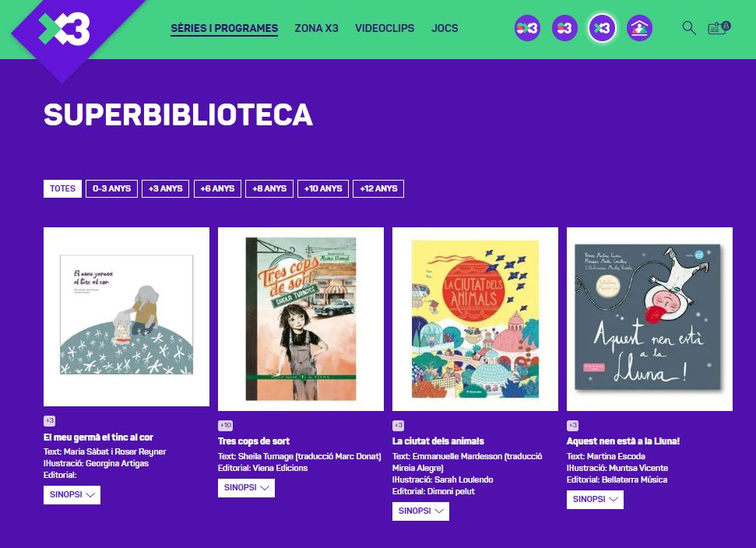
Task: Click the +10 age badge under Tres cops de sort
Action: pos(225,426)
